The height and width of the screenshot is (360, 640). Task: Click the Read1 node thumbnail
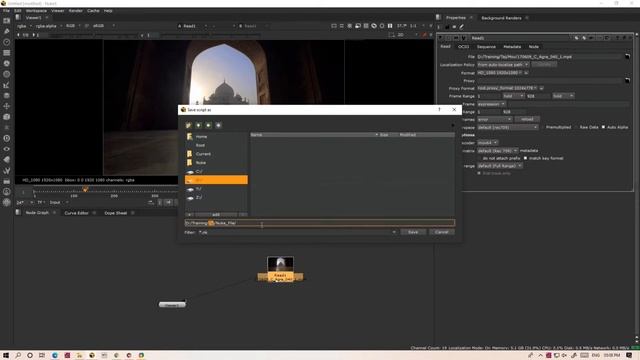pyautogui.click(x=280, y=264)
